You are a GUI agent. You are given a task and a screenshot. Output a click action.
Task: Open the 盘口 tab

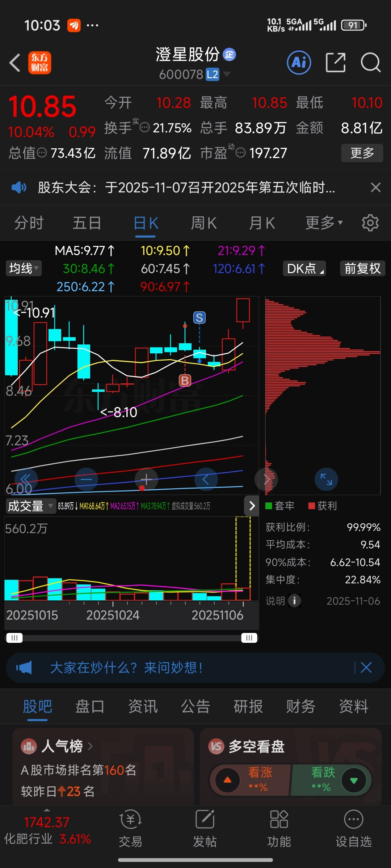[x=90, y=706]
